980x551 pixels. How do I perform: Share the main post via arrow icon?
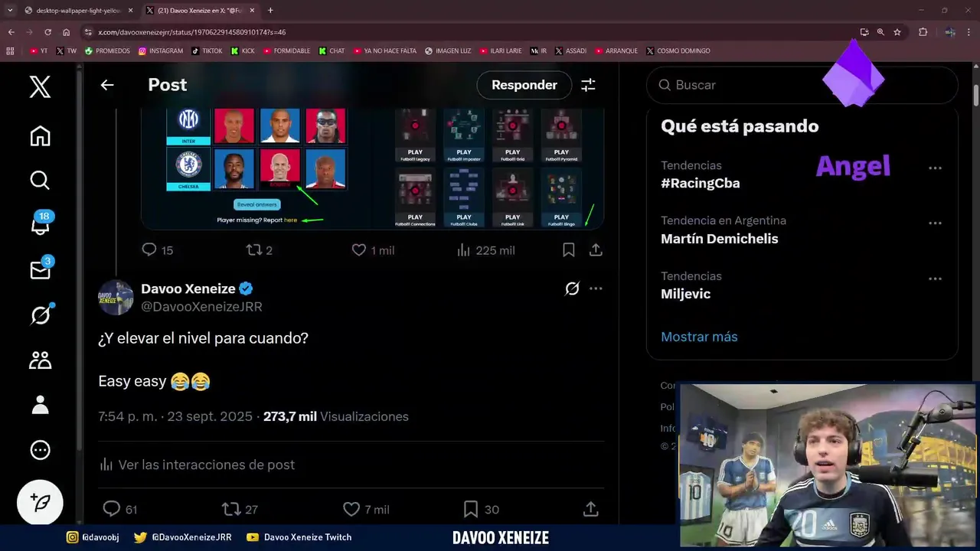(x=590, y=509)
